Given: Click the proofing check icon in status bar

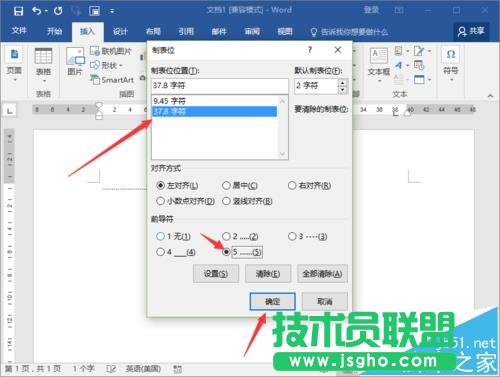Looking at the screenshot, I should [111, 369].
